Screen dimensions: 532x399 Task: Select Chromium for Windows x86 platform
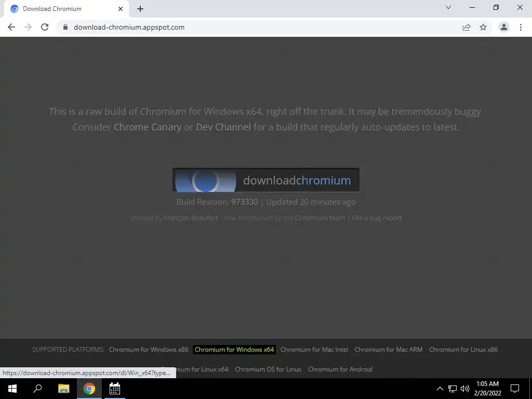click(x=148, y=350)
